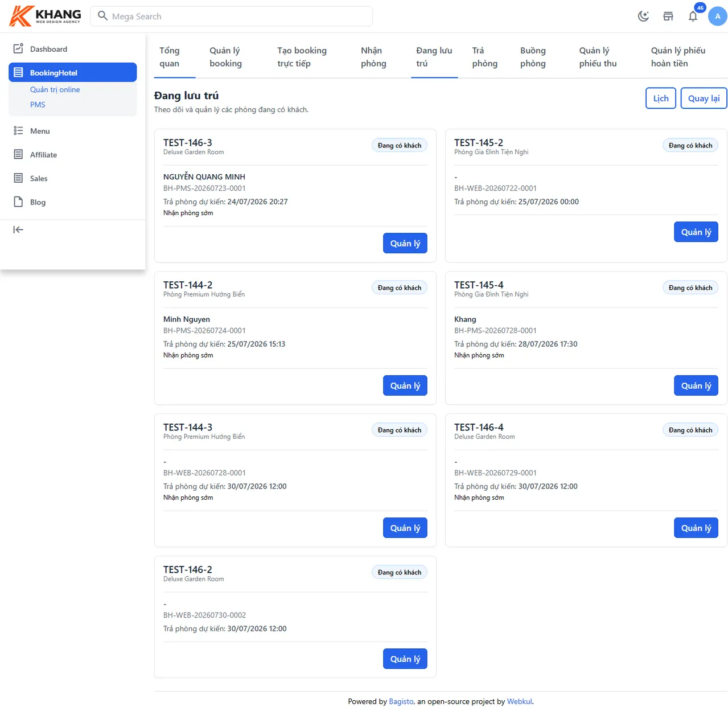The width and height of the screenshot is (728, 711).
Task: Open the Trả phòng tab
Action: tap(485, 57)
